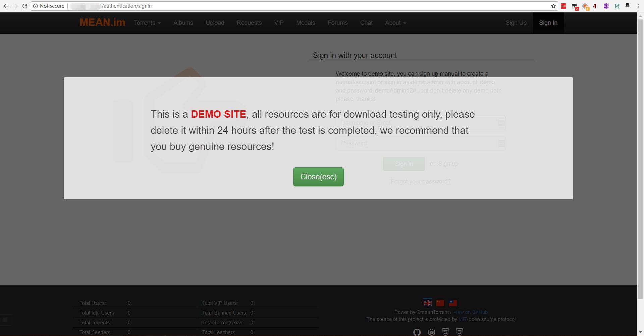Open the Chrome three-dot menu
The height and width of the screenshot is (336, 644).
point(638,6)
